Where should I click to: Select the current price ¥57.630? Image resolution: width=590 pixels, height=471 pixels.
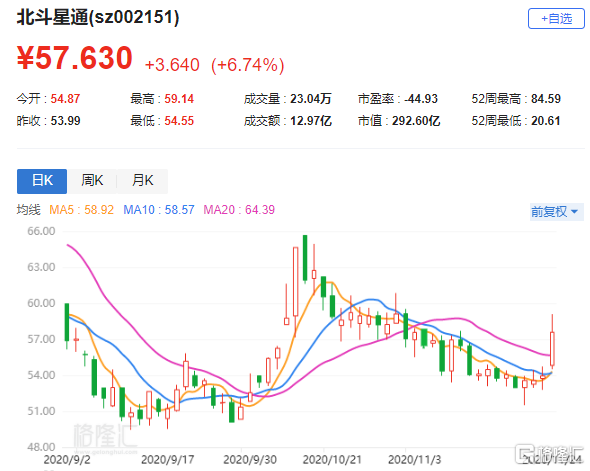point(75,58)
